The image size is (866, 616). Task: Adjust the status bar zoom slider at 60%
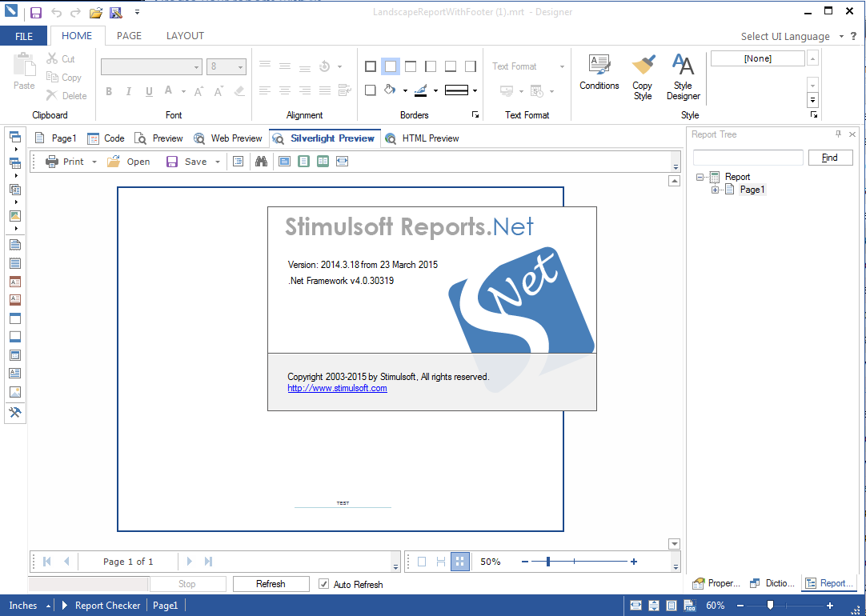pyautogui.click(x=771, y=606)
